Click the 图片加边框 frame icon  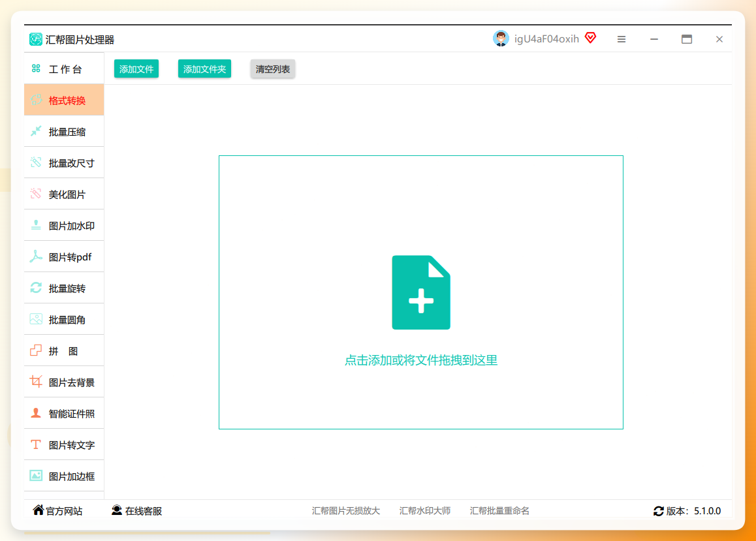[x=36, y=476]
